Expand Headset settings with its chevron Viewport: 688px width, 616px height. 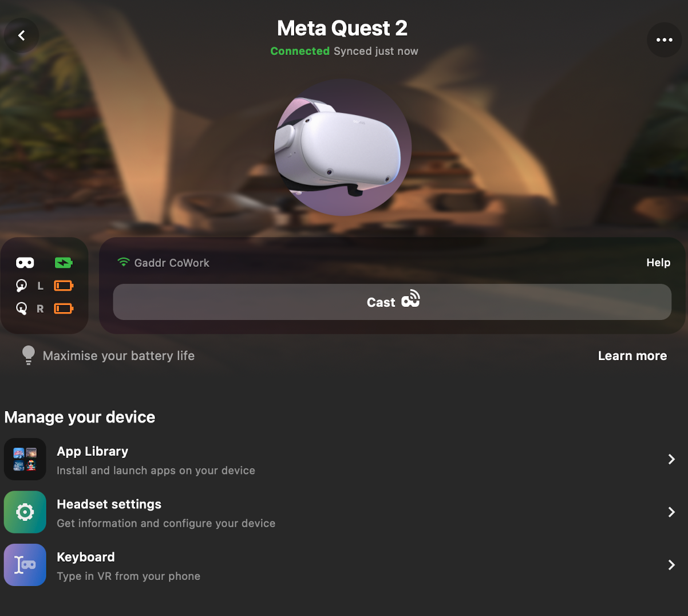click(671, 512)
